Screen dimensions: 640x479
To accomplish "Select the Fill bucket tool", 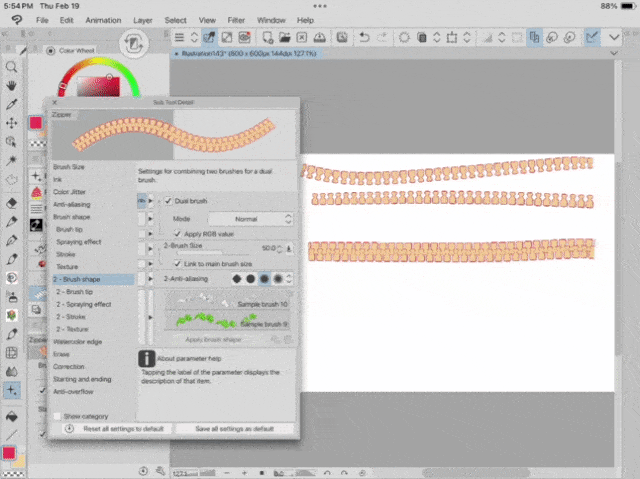I will tap(11, 416).
